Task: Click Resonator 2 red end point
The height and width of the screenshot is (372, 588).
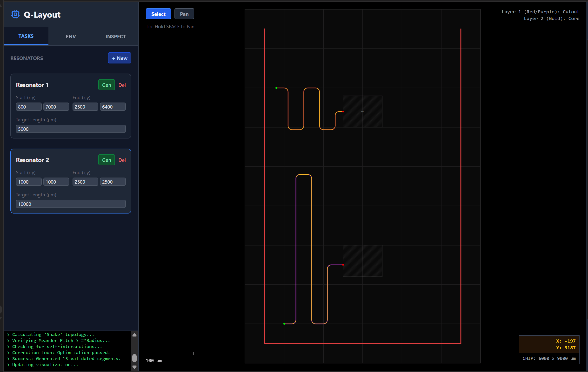Action: (343, 265)
